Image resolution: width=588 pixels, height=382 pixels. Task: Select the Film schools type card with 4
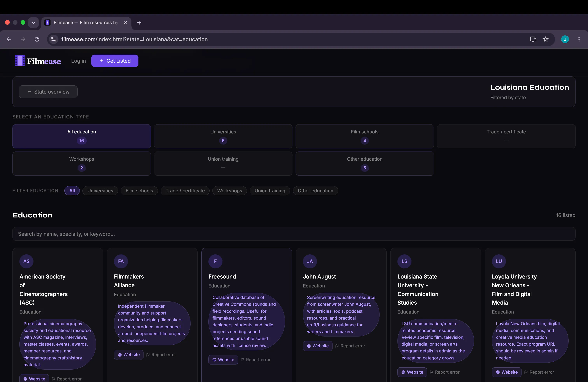pos(365,136)
